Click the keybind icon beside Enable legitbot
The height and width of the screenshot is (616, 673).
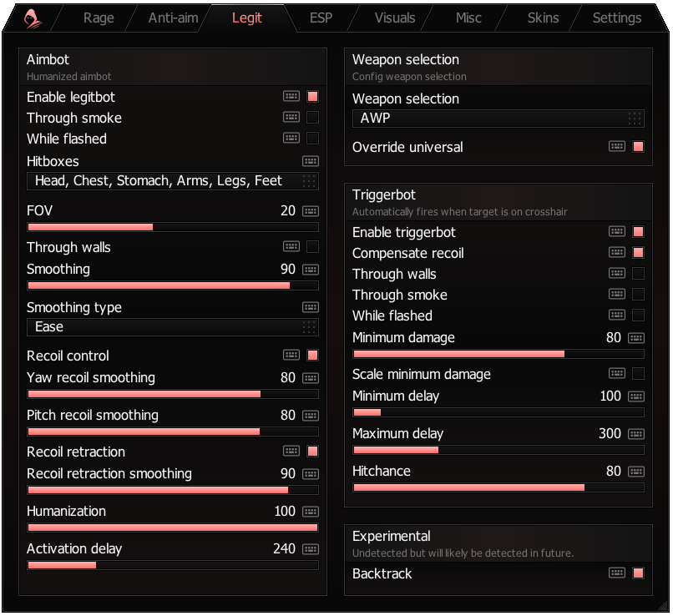[x=291, y=96]
